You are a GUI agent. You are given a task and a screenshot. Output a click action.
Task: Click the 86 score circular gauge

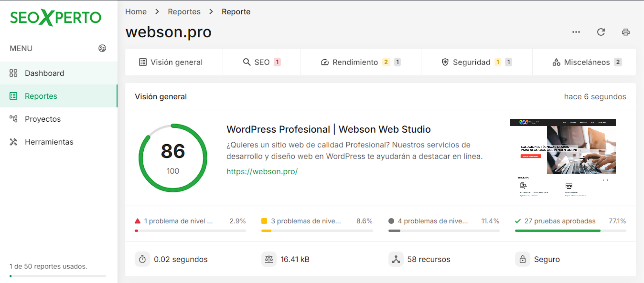pyautogui.click(x=173, y=158)
